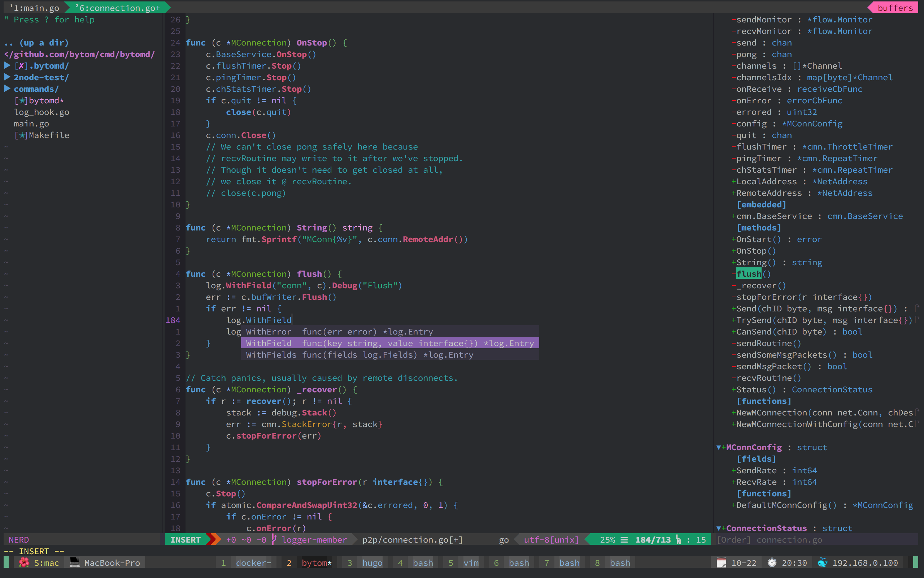The height and width of the screenshot is (578, 924).
Task: Click the [methods] section header in tagbar
Action: click(x=759, y=228)
